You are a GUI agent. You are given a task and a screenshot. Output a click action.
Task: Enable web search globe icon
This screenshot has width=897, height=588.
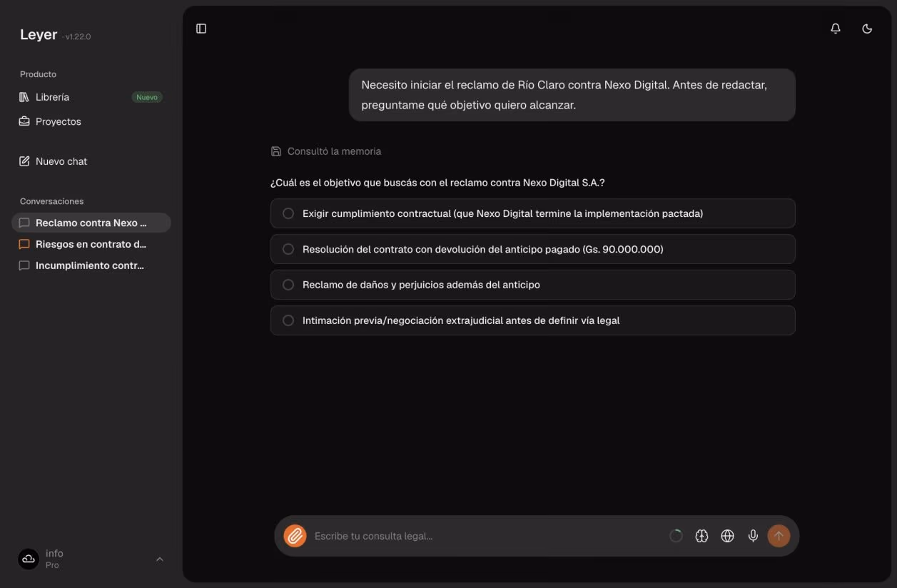click(727, 536)
